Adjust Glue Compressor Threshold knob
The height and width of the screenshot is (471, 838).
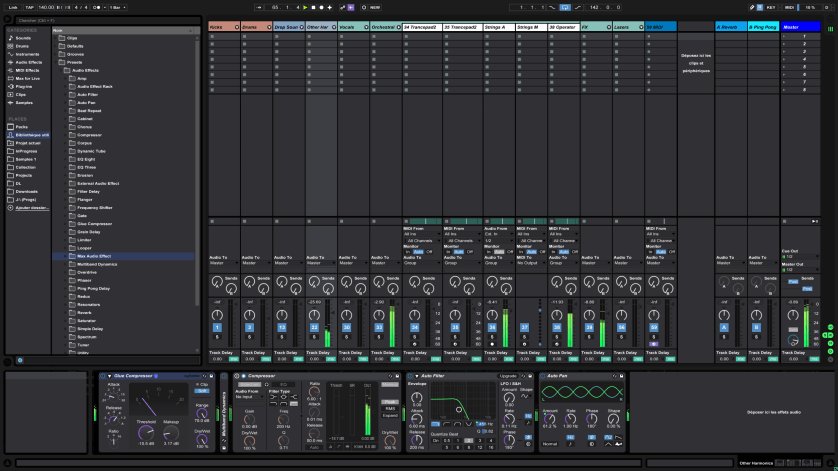tap(145, 432)
